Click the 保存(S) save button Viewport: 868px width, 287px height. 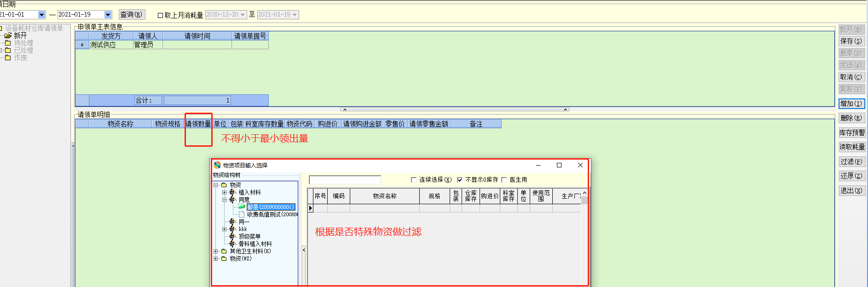(851, 41)
